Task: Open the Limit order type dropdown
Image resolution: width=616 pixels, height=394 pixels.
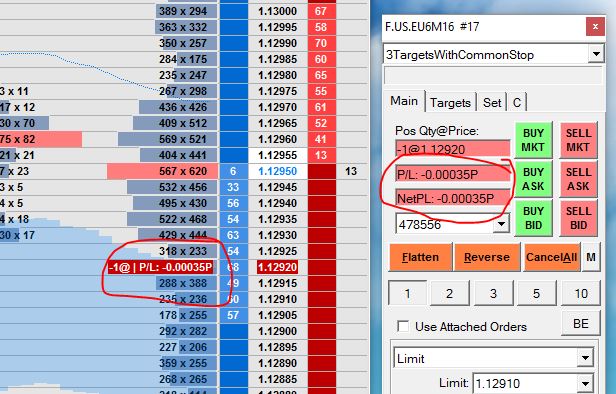Action: (585, 358)
